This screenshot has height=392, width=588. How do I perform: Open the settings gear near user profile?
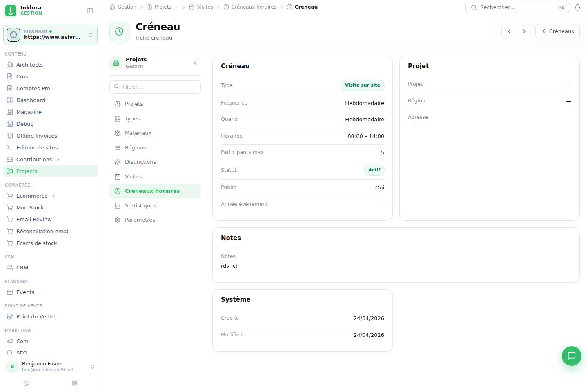[74, 383]
